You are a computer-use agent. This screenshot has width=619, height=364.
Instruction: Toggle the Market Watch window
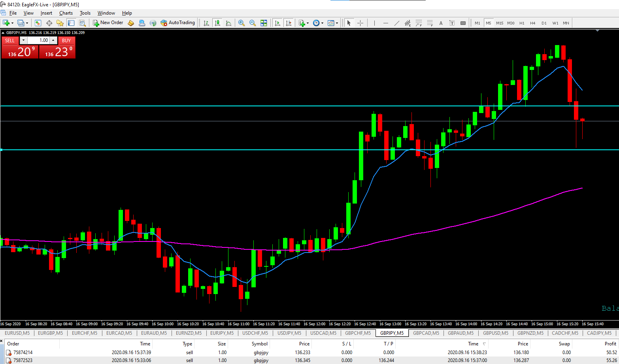tap(38, 23)
